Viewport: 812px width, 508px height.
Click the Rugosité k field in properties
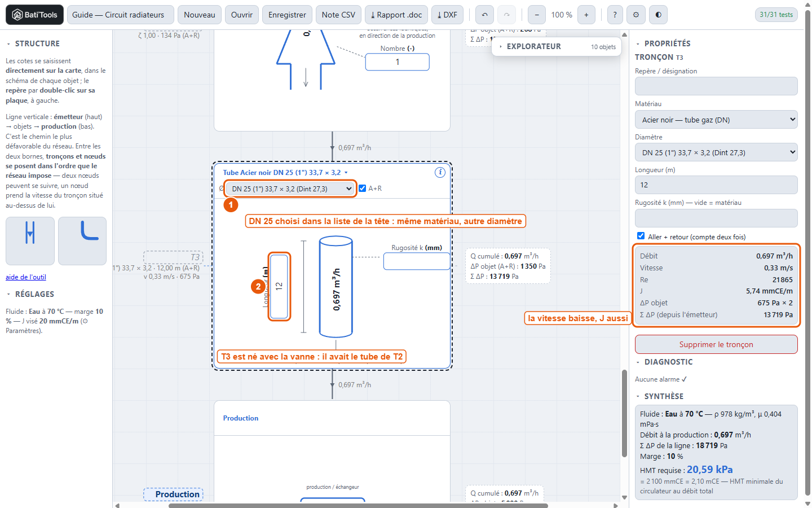(716, 218)
